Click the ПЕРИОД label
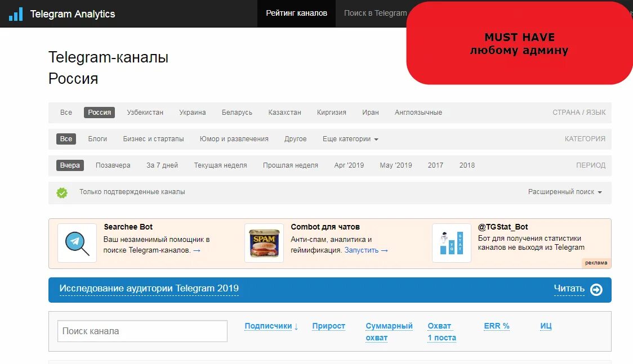633x364 pixels. tap(591, 165)
